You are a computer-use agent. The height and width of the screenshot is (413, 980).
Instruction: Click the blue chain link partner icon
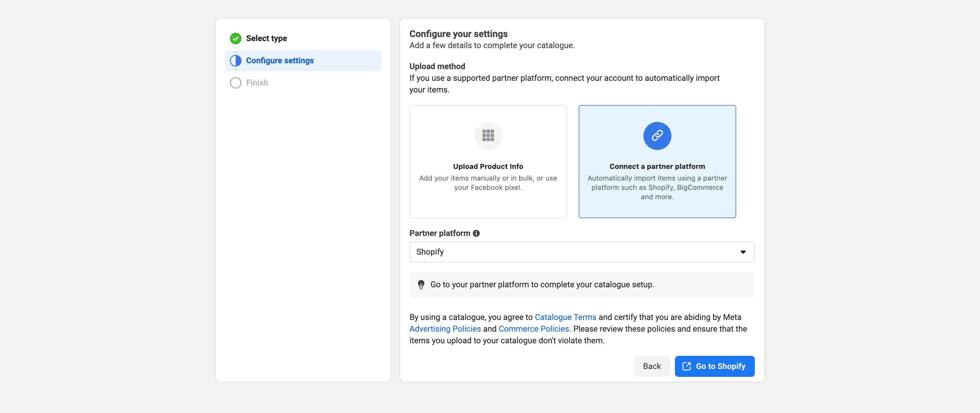coord(657,135)
